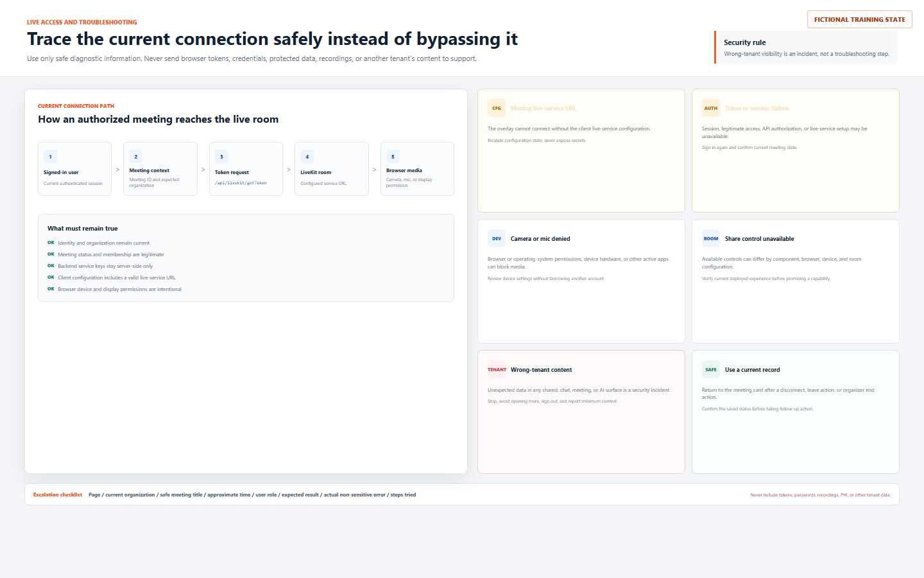Click the SAFE badge beside Use a current record

711,369
